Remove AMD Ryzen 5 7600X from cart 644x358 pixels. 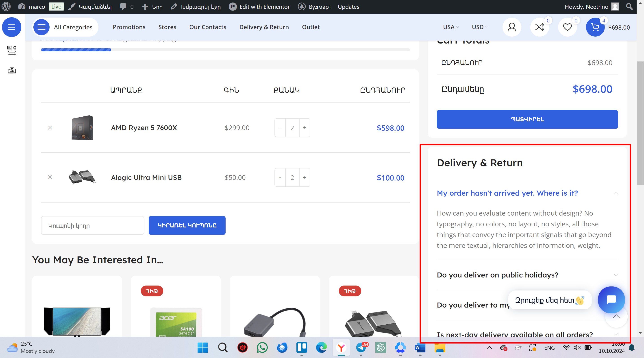click(50, 127)
